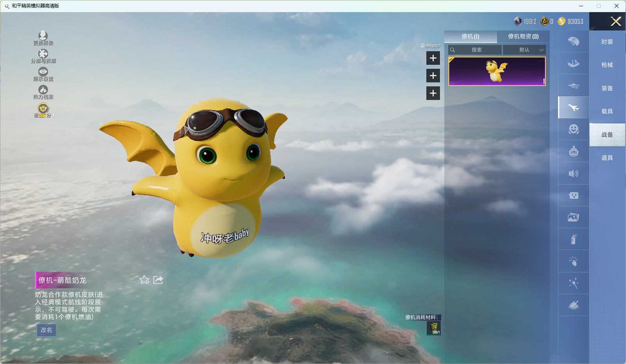
Task: Close the wardrobe with the X button
Action: [616, 21]
